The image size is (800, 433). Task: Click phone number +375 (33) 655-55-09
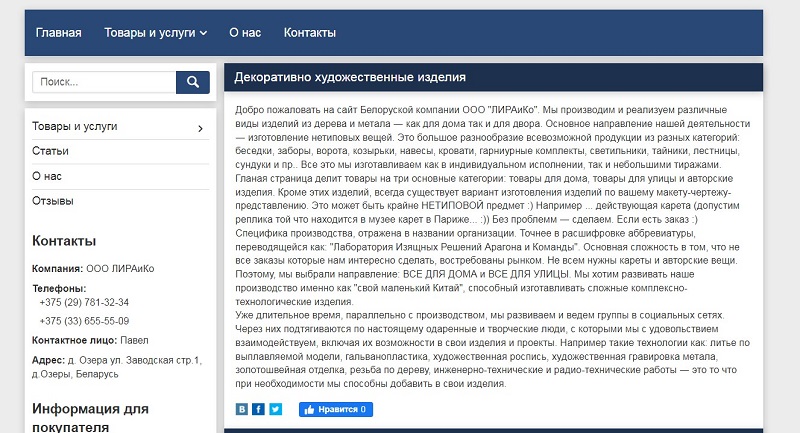84,321
